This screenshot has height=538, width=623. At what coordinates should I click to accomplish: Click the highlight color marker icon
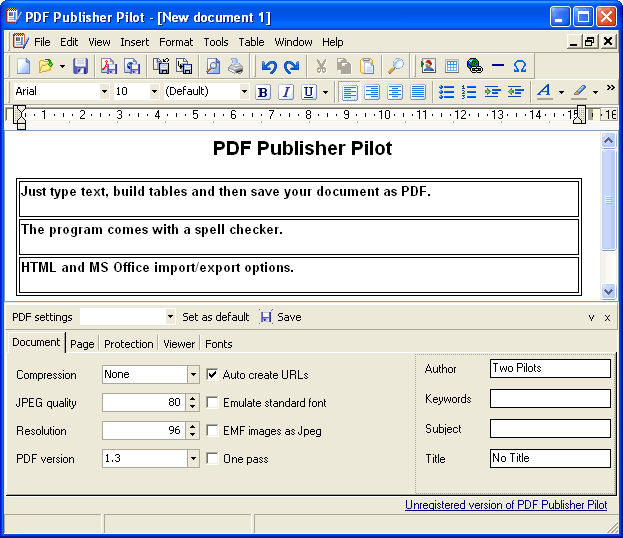pyautogui.click(x=579, y=92)
